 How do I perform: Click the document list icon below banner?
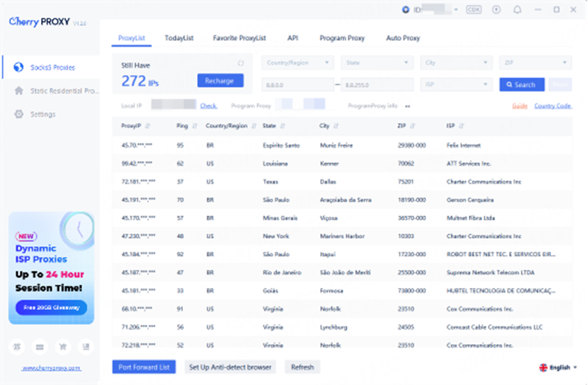(x=86, y=346)
